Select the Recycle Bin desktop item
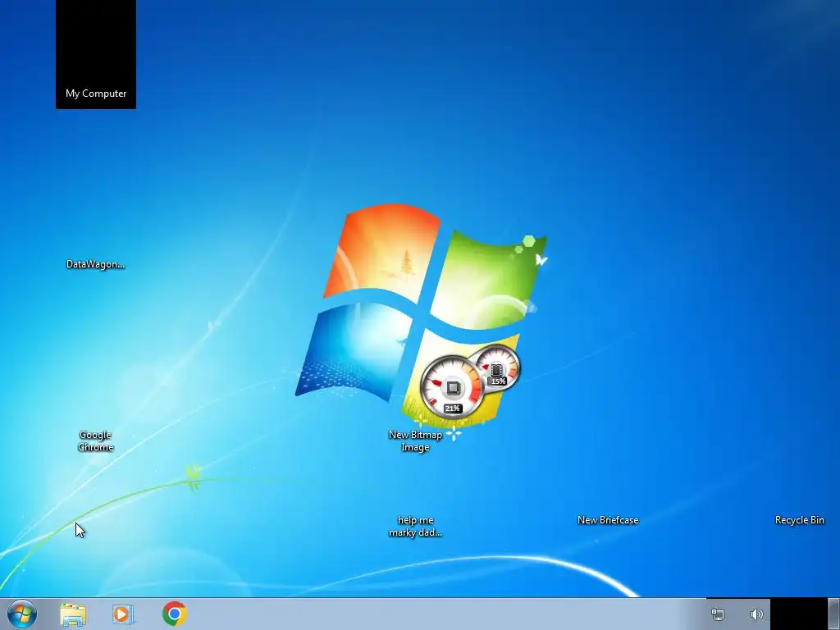 tap(799, 519)
